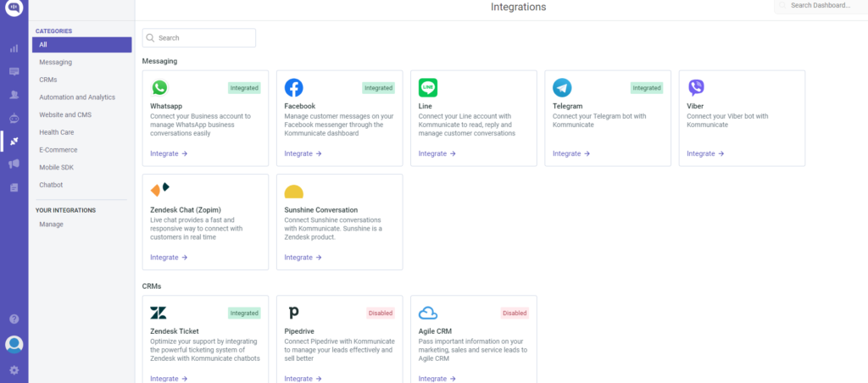Click the Integrations page heading
This screenshot has width=868, height=383.
(x=518, y=7)
